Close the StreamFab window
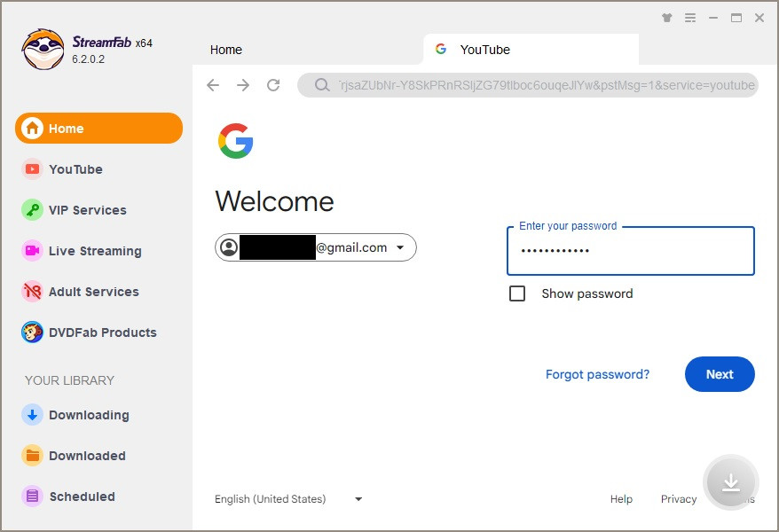Image resolution: width=779 pixels, height=532 pixels. click(x=759, y=18)
